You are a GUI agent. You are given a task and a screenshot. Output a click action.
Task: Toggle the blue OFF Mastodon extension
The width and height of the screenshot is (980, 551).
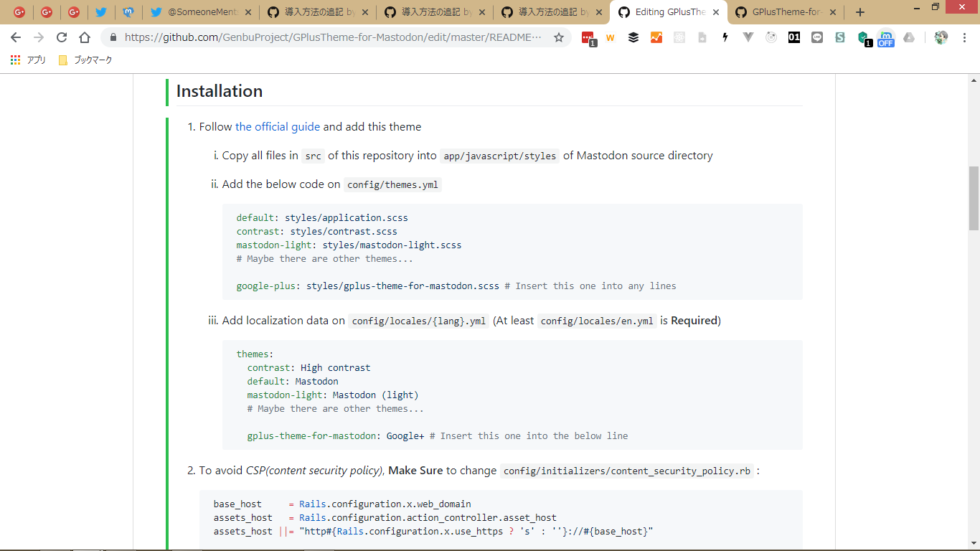[886, 38]
